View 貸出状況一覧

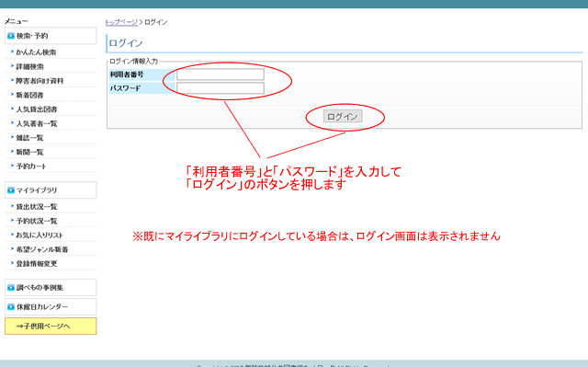(x=37, y=207)
